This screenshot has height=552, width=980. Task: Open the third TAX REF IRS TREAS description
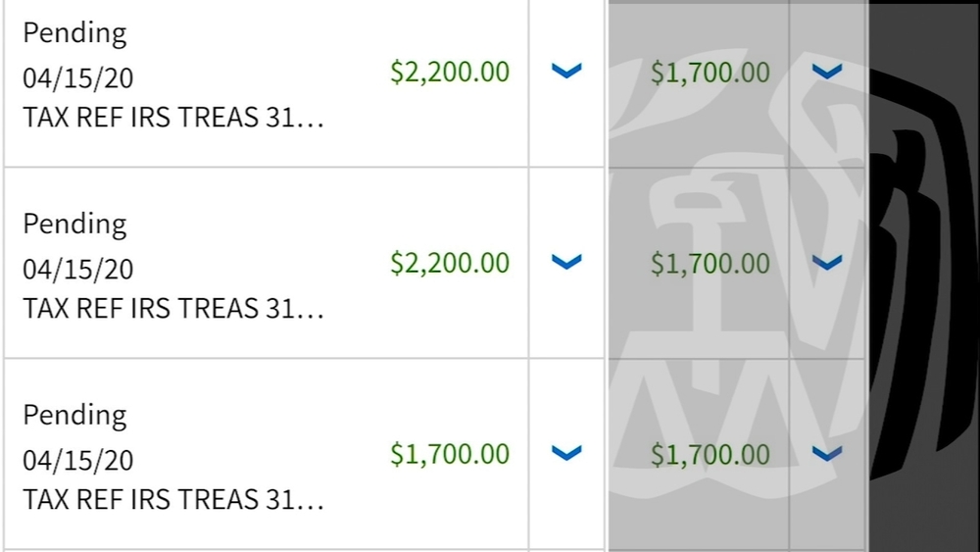(x=173, y=500)
